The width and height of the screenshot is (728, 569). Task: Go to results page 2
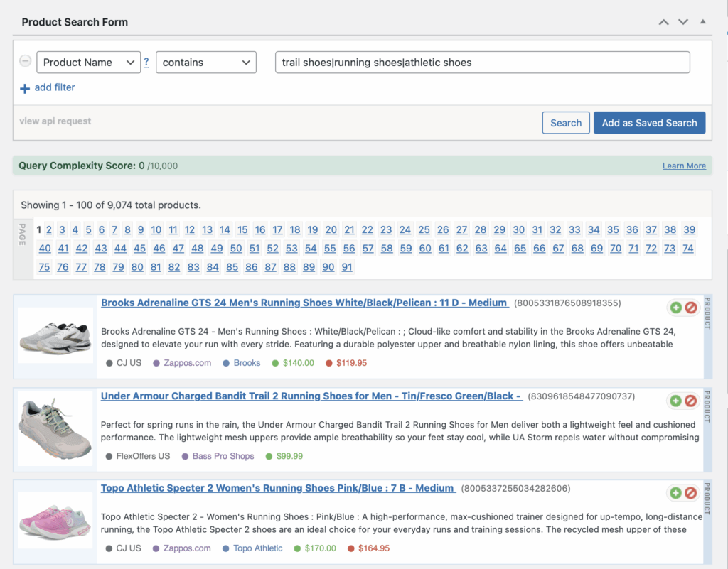[x=49, y=229]
